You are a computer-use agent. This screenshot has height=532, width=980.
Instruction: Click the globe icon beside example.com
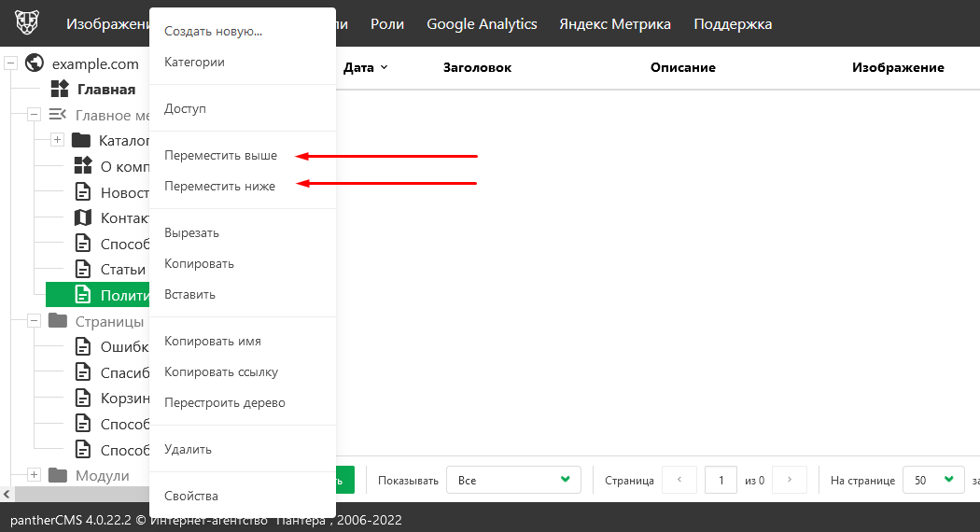coord(35,63)
